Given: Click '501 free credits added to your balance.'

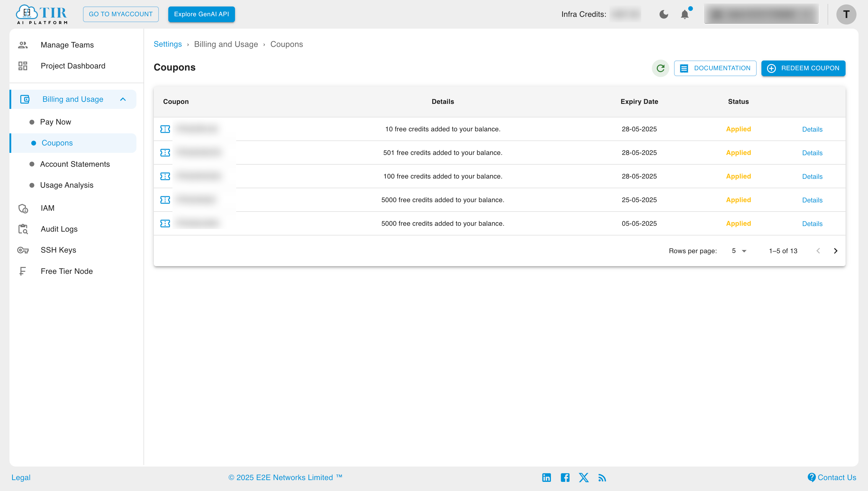Looking at the screenshot, I should (443, 153).
